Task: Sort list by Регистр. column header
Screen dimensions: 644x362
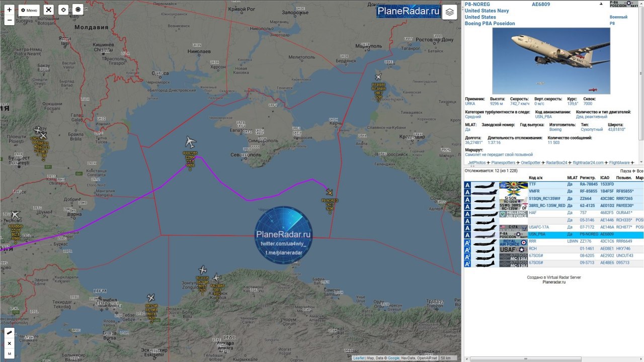Action: point(587,178)
